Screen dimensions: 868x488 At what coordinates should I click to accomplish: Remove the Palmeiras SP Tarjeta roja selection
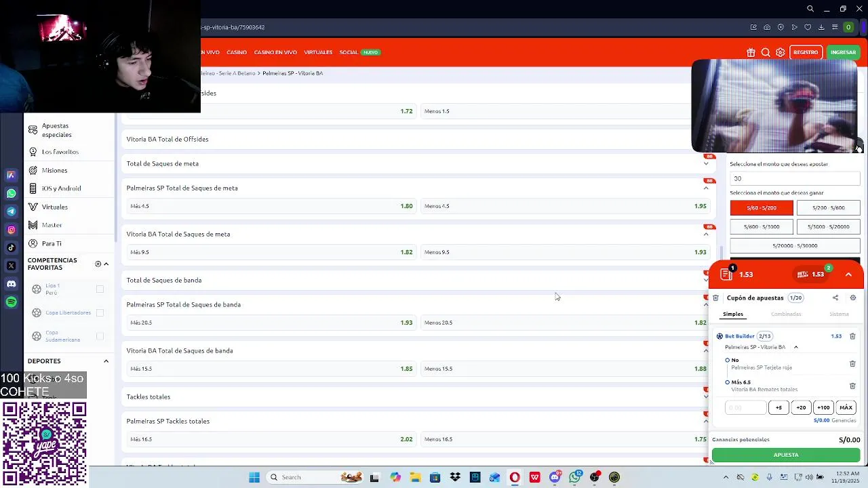852,364
